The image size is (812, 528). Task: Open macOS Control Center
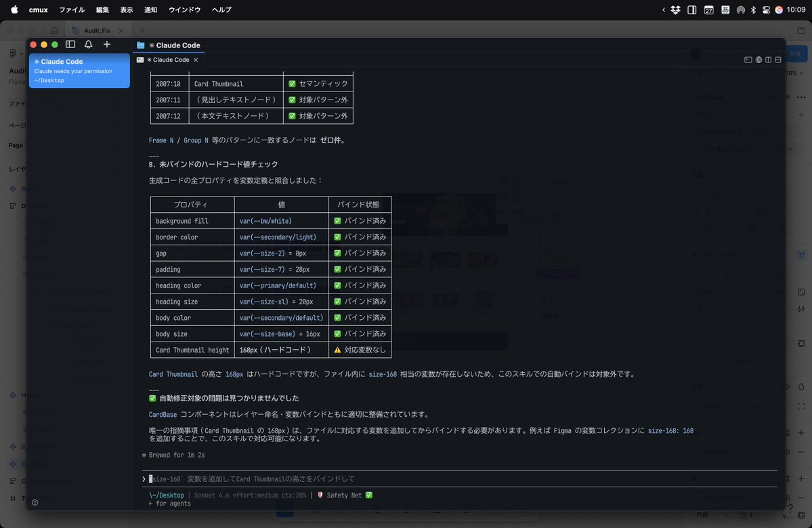click(766, 10)
